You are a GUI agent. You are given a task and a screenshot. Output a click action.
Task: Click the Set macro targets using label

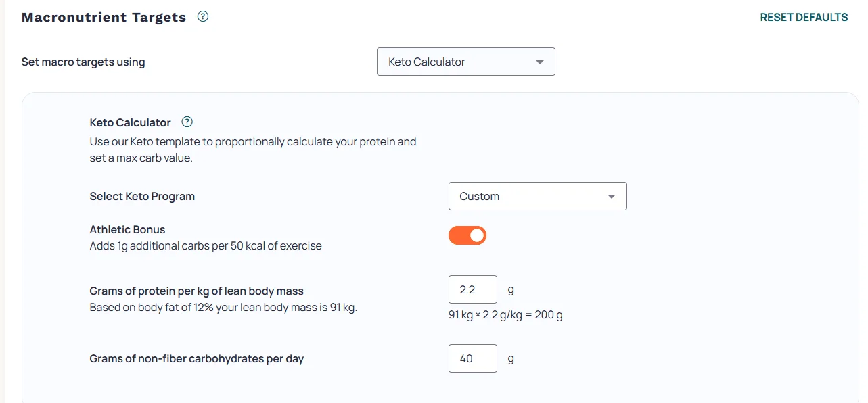tap(83, 62)
